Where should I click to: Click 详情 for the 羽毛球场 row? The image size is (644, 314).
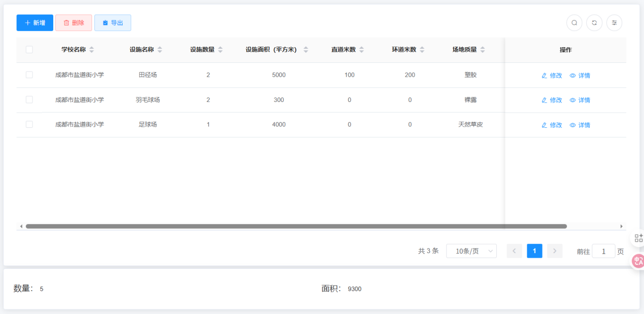580,100
